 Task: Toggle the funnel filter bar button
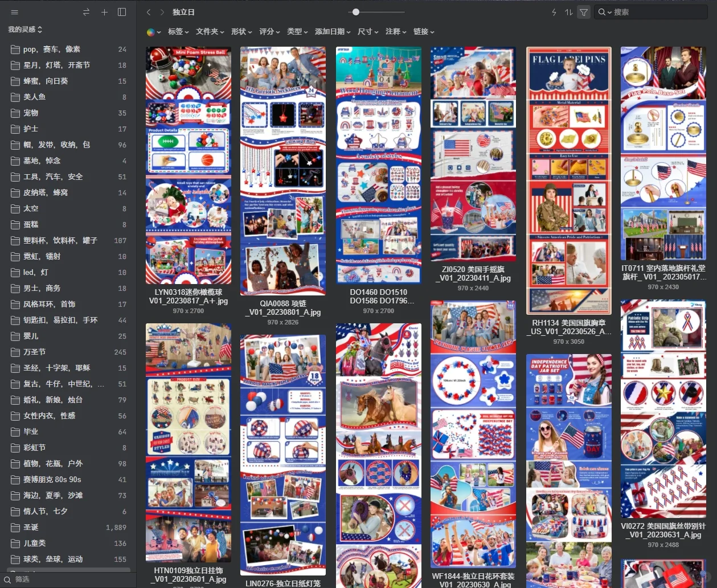pos(584,12)
